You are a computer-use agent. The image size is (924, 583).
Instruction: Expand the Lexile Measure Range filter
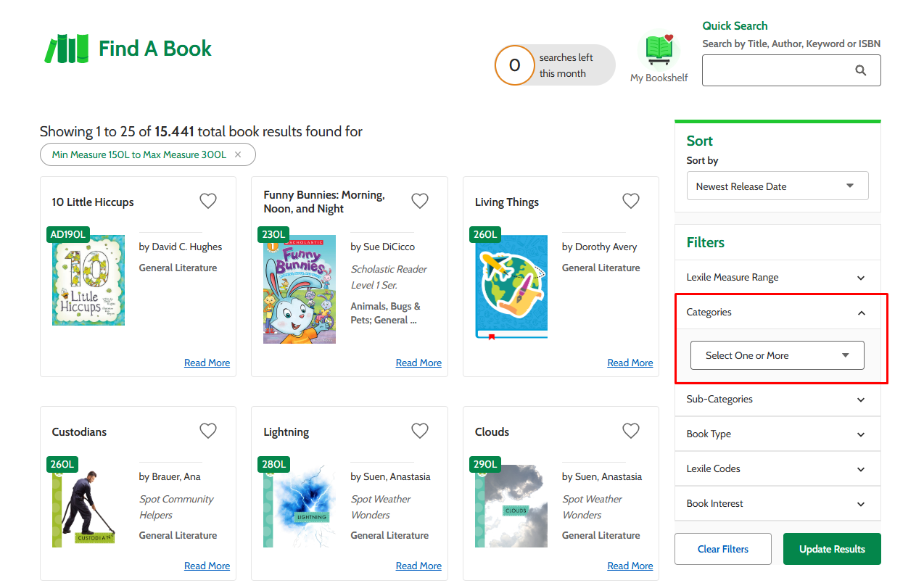[777, 278]
